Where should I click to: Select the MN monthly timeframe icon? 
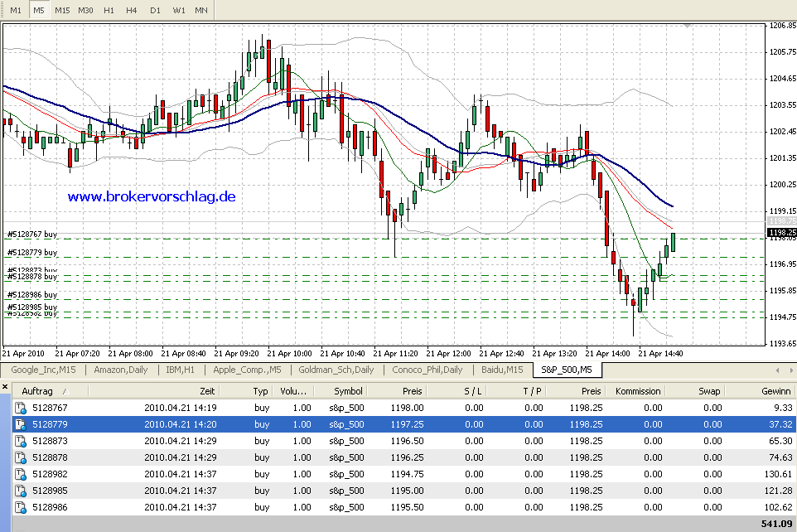point(200,10)
